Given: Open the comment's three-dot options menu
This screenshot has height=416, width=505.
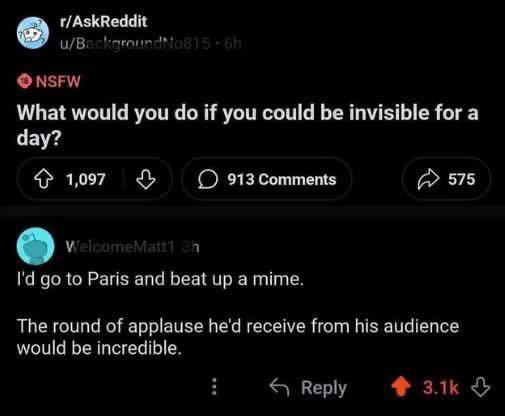Looking at the screenshot, I should [x=215, y=386].
